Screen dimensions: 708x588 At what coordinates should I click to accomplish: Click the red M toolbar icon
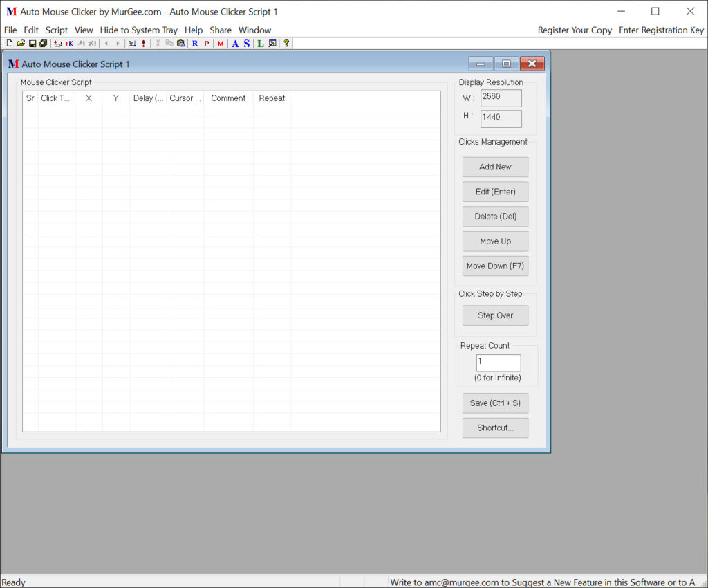click(221, 44)
